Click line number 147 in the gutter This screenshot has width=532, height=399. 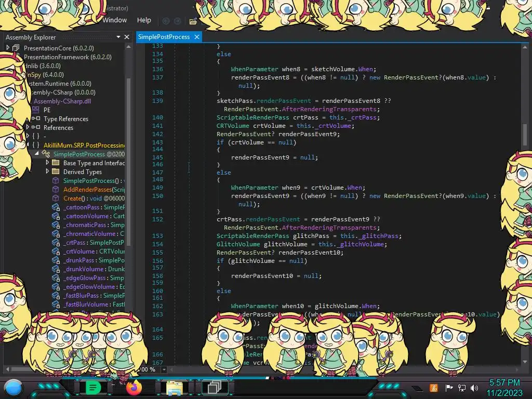(x=157, y=172)
